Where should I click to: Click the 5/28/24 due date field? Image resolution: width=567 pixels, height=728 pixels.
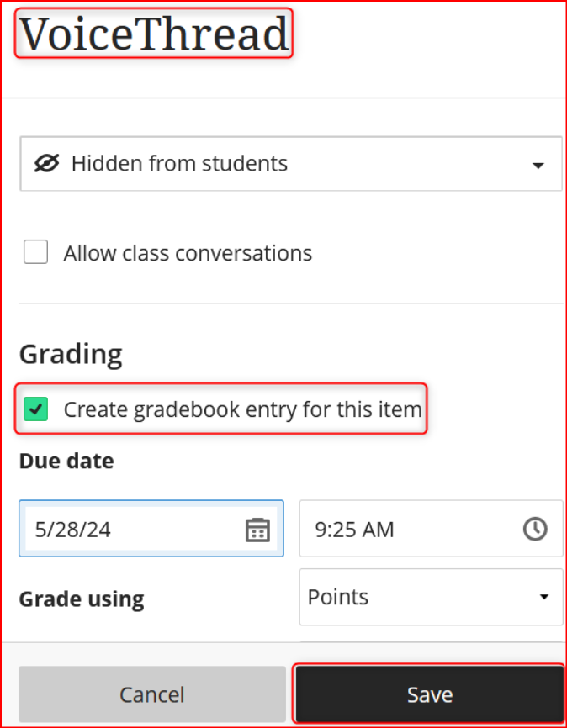tap(151, 529)
